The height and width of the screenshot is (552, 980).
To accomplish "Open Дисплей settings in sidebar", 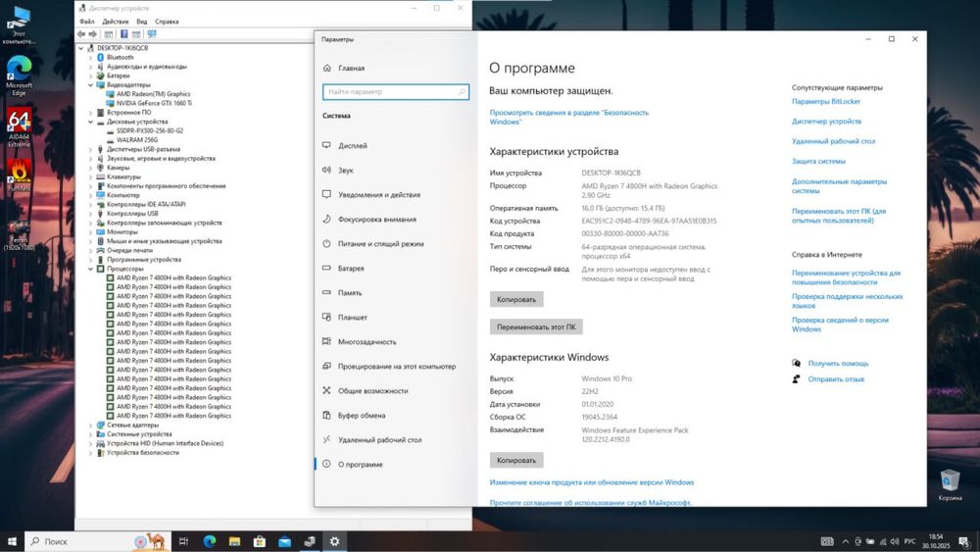I will pyautogui.click(x=353, y=146).
